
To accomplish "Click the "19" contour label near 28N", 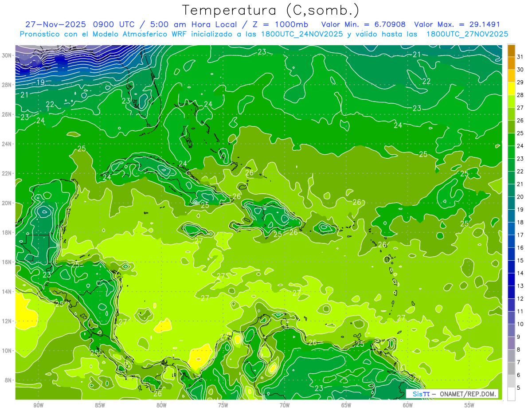I will (x=40, y=82).
